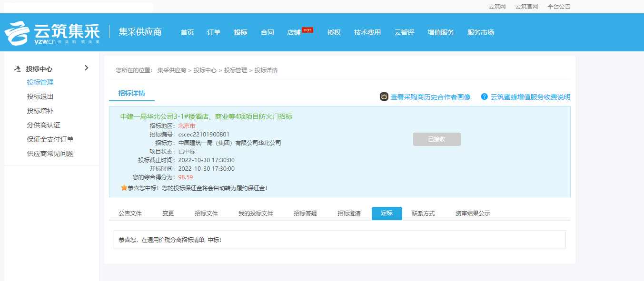Go to 投标 in top navigation
Screen dimensions: 644x281
pos(240,33)
